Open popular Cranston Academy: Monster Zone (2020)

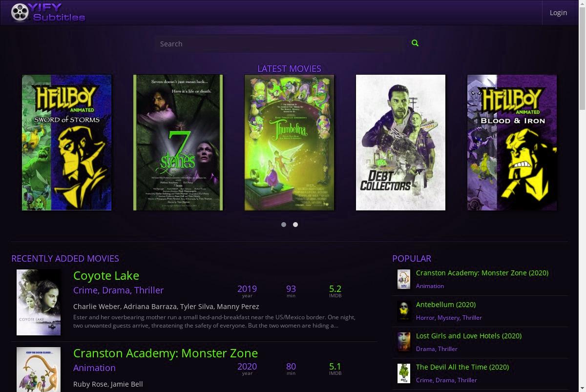coord(482,273)
